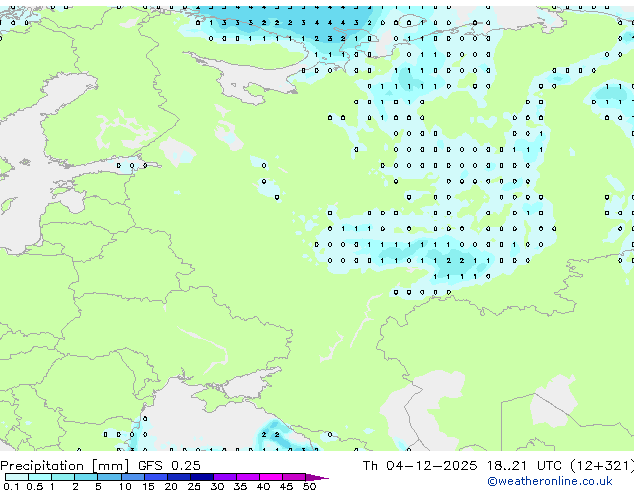Click the above-50 arrow tip of the legend

point(317,478)
